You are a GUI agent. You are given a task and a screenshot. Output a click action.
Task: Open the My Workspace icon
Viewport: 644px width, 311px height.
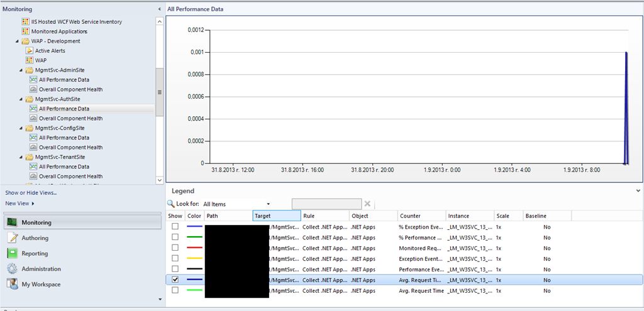[x=11, y=284]
